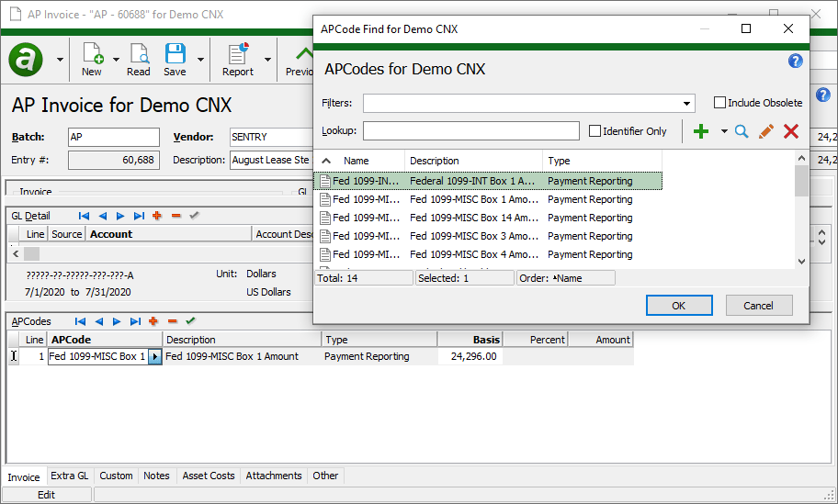Click the Save disk icon
Viewport: 838px width, 504px height.
click(175, 54)
